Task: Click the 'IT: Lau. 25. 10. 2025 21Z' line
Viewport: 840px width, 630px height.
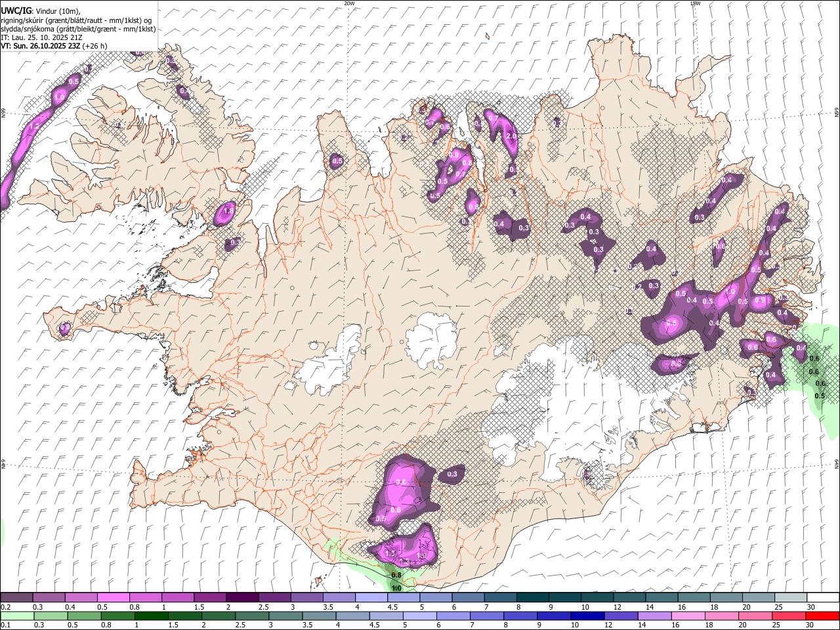Action: 41,37
